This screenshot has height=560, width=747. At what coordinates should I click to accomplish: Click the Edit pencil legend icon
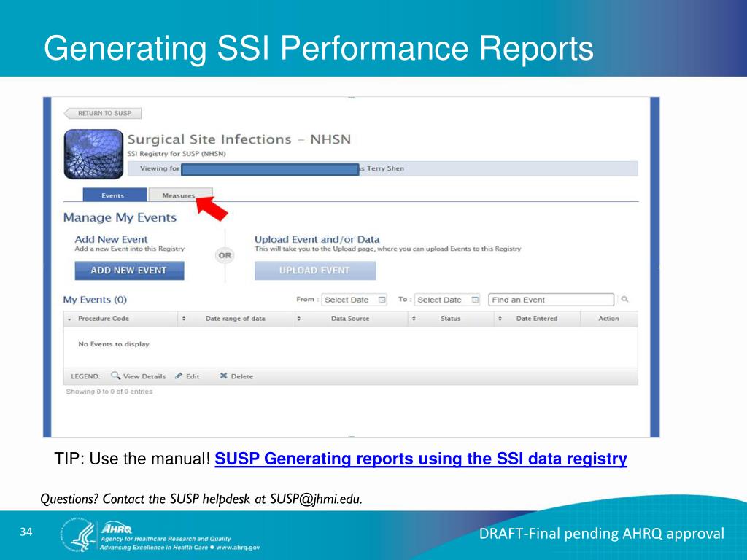(179, 376)
